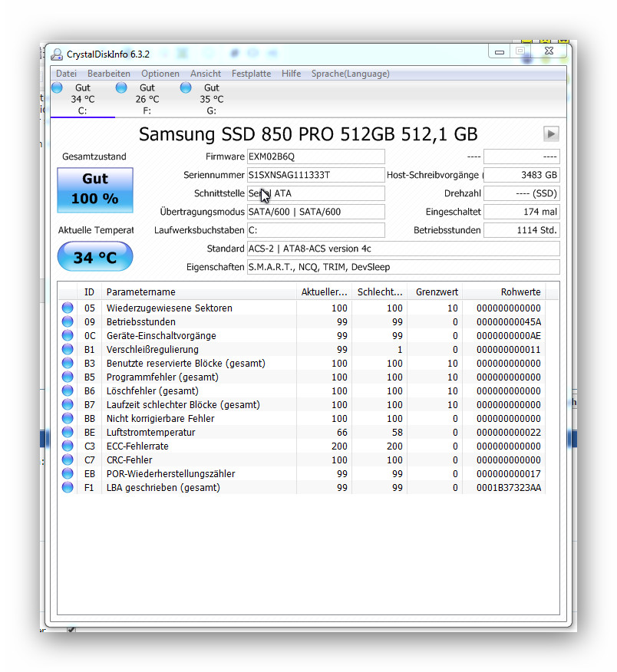
Task: Click status icon of Programmfehler row
Action: (x=68, y=377)
